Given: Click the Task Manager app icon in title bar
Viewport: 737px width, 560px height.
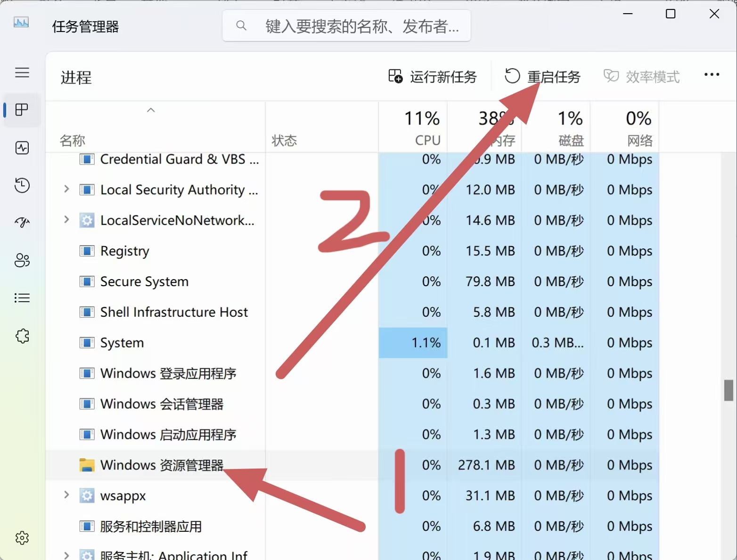Looking at the screenshot, I should [x=21, y=22].
